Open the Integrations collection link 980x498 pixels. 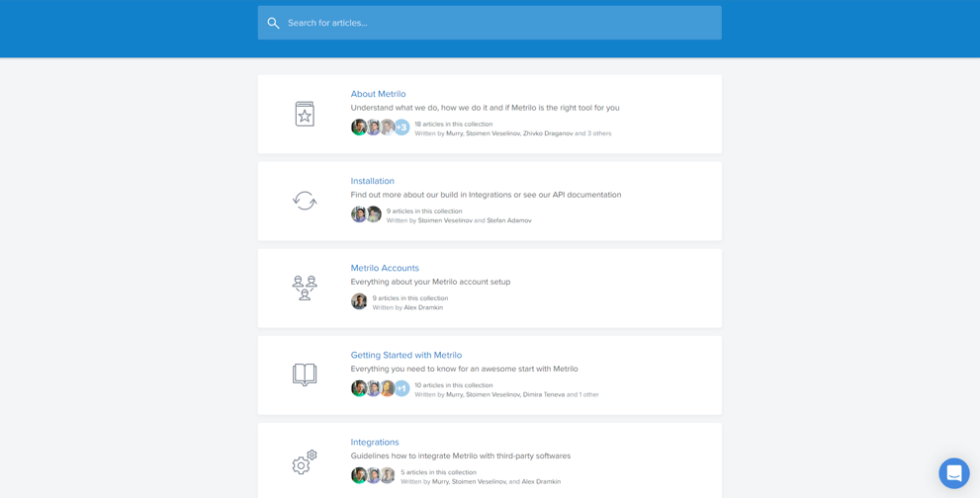pyautogui.click(x=375, y=442)
